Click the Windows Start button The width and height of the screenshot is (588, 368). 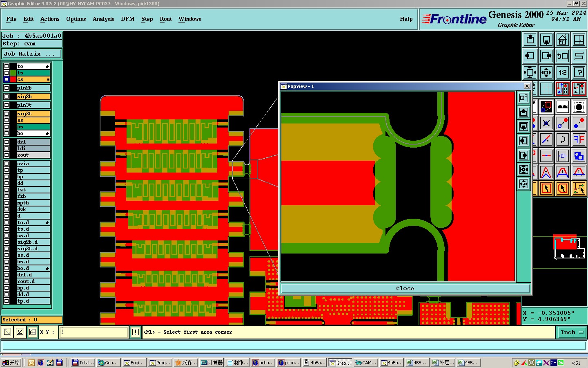coord(11,363)
